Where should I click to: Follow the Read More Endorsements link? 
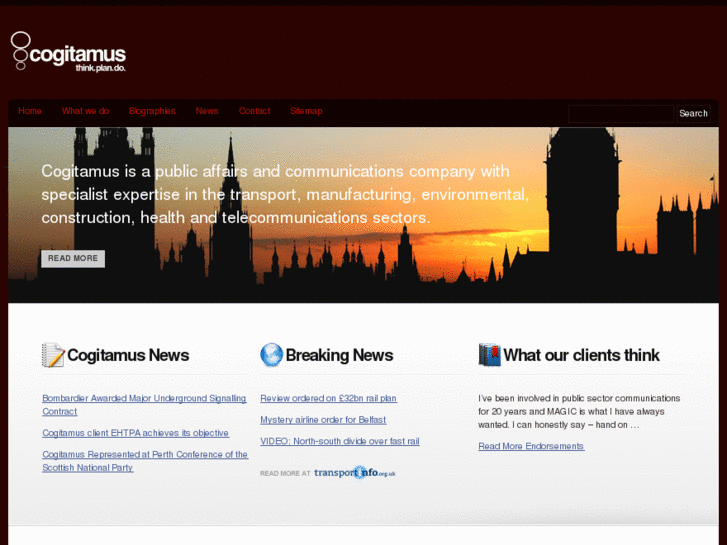[531, 446]
